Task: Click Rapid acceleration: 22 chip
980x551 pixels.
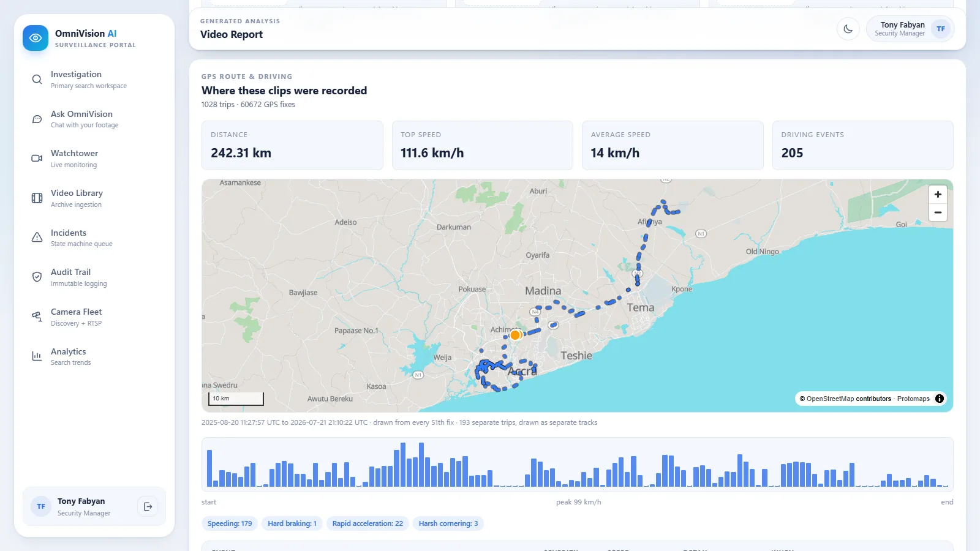Action: [x=367, y=523]
